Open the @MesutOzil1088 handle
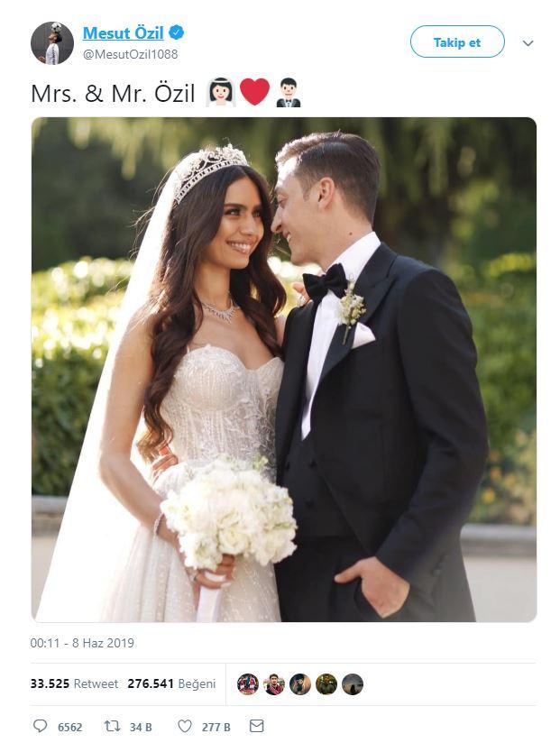Screen dimensions: 560x752 click(x=131, y=54)
